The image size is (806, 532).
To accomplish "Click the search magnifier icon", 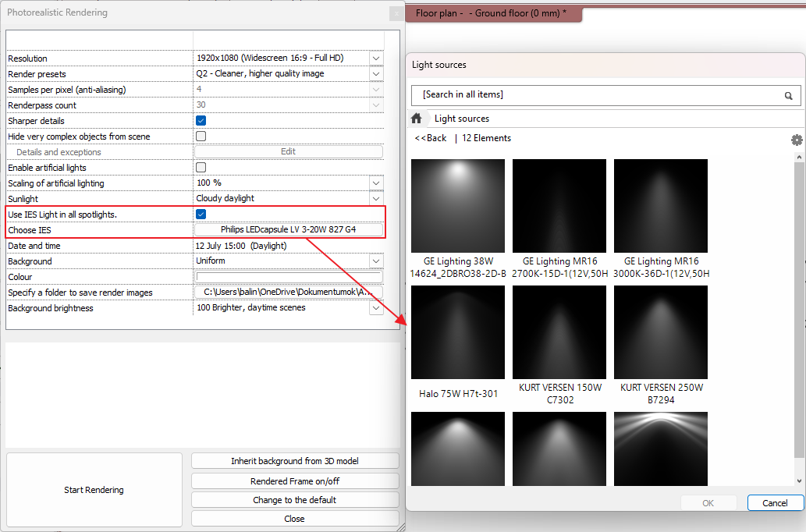I will tap(788, 96).
